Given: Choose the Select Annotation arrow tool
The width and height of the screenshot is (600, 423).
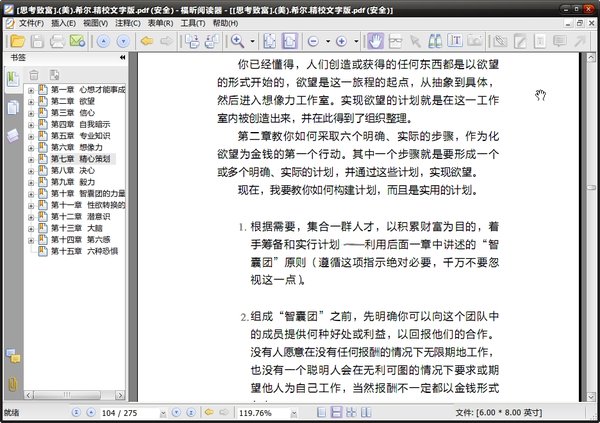Looking at the screenshot, I should coord(415,41).
